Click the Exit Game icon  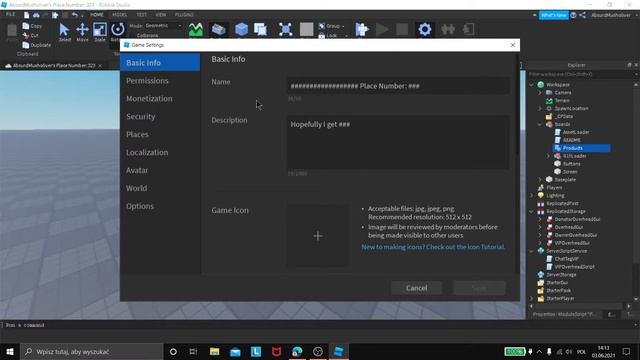469,29
